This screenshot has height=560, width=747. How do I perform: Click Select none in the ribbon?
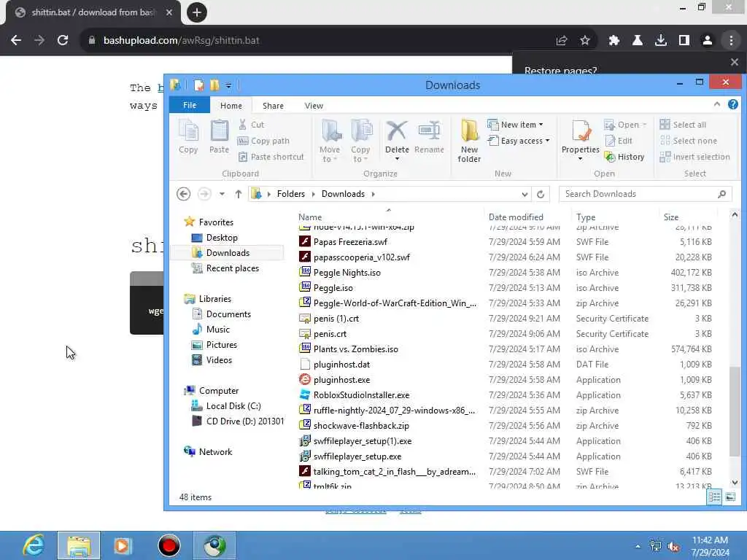point(689,141)
